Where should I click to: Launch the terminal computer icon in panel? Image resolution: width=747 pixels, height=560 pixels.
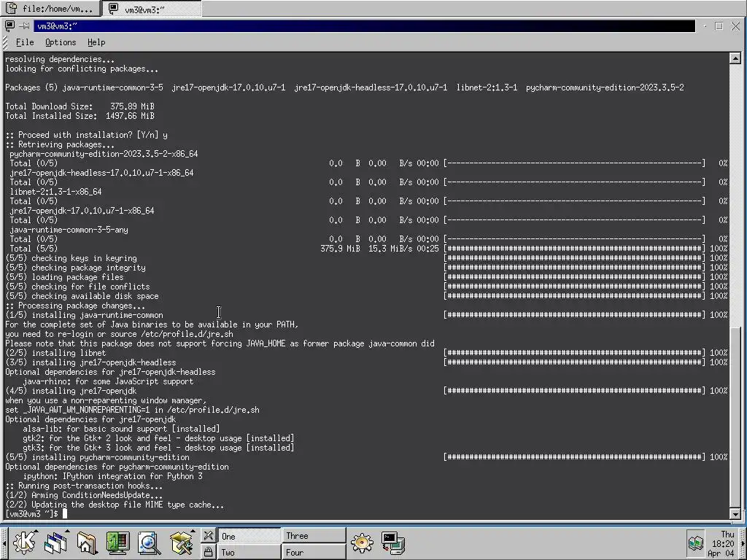(393, 542)
